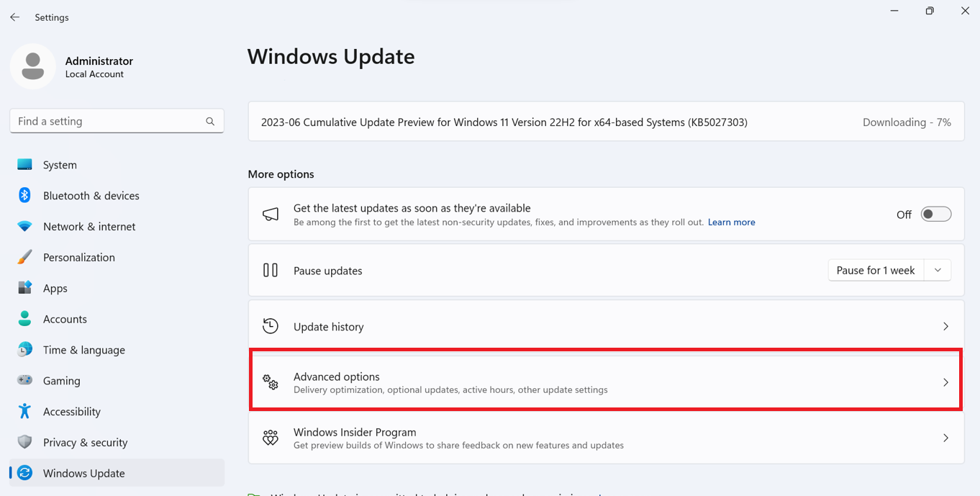This screenshot has height=496, width=980.
Task: Click the Find a setting search box
Action: [x=117, y=121]
